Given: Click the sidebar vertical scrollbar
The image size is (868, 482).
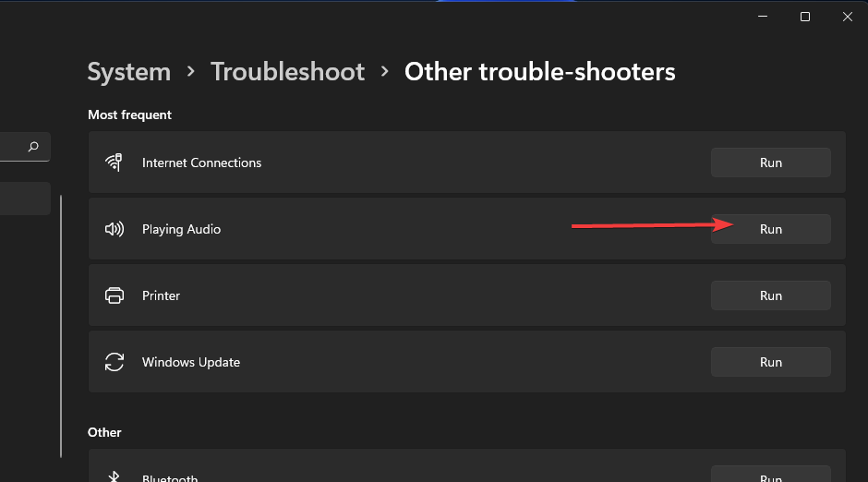Looking at the screenshot, I should coord(61,323).
